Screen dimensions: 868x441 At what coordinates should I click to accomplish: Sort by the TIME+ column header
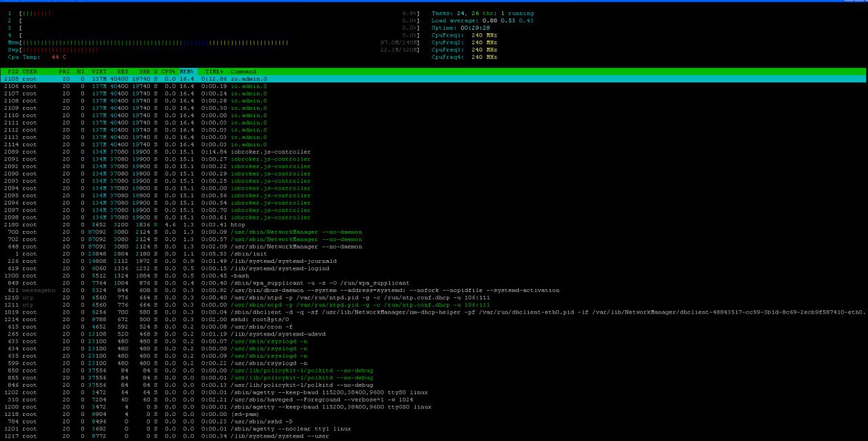click(x=214, y=71)
